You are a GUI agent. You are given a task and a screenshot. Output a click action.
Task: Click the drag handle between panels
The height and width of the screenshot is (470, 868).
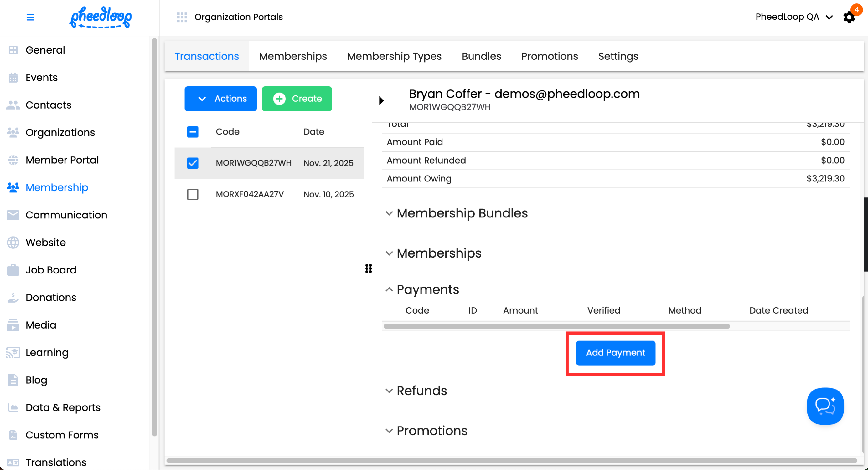pos(369,268)
